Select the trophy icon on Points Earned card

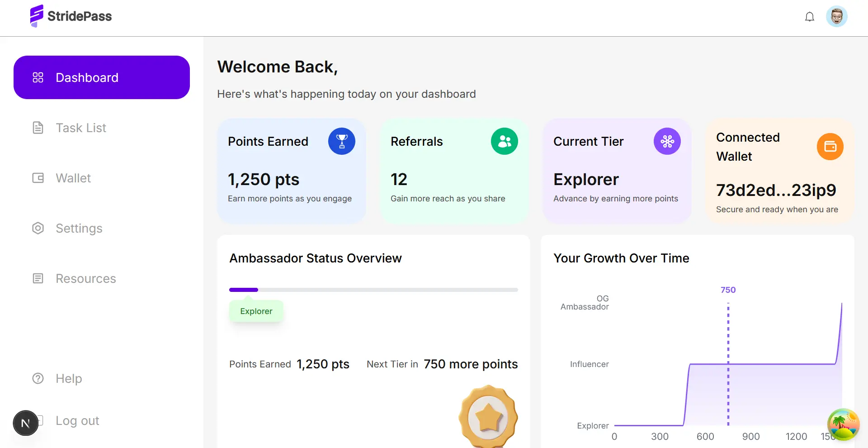pos(341,141)
